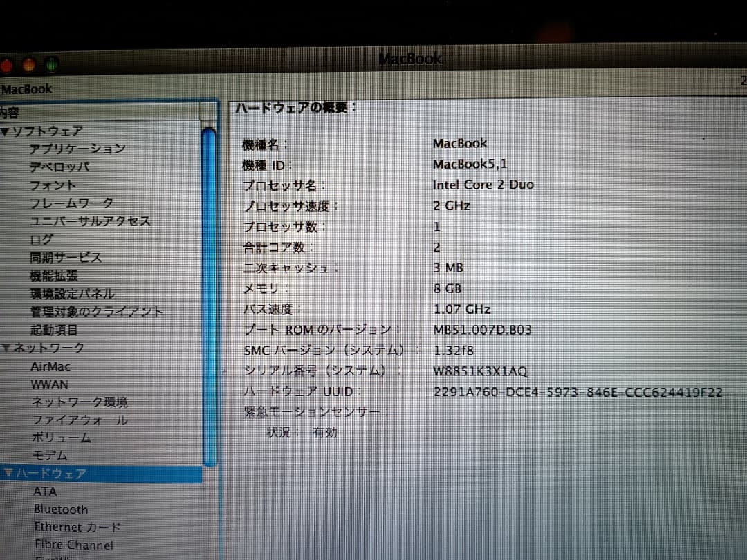Select モデム in the sidebar
This screenshot has width=747, height=560.
point(50,456)
